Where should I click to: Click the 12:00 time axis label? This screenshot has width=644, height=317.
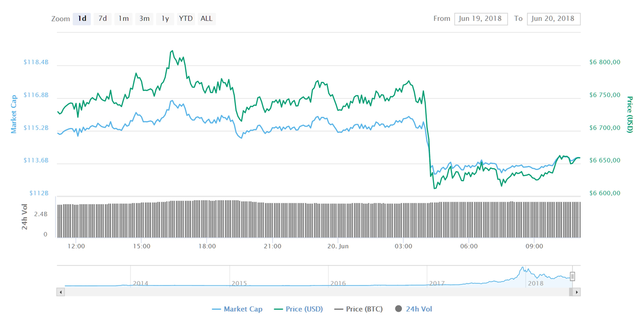click(x=76, y=246)
